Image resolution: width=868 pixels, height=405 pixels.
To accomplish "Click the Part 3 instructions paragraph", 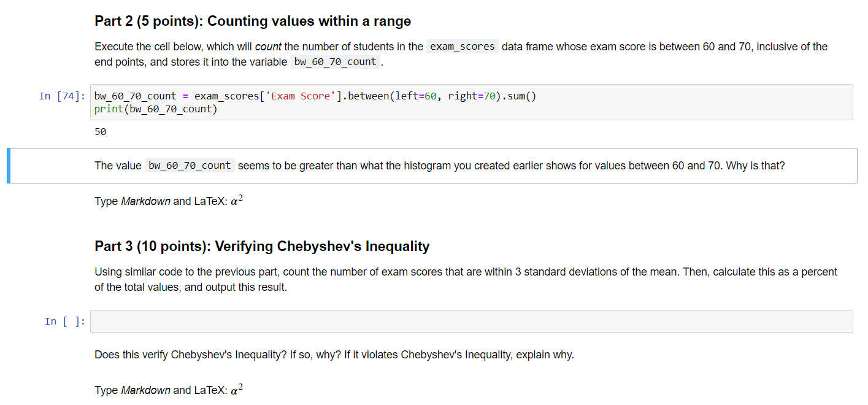I will point(429,278).
